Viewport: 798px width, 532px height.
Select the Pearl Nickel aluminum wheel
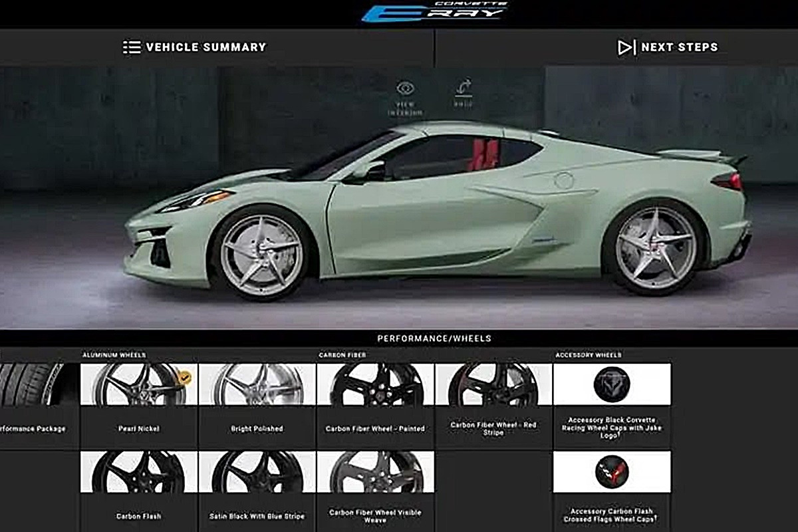click(139, 406)
